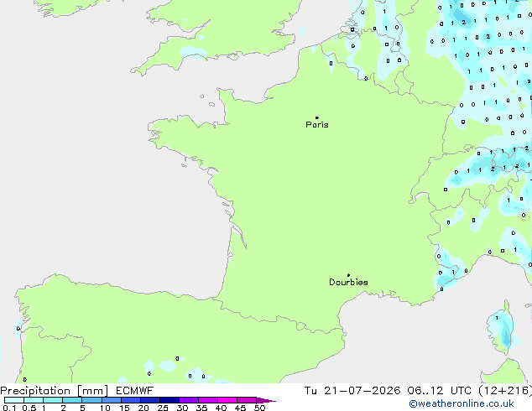Click the Paris city label
The height and width of the screenshot is (411, 532).
(x=317, y=125)
